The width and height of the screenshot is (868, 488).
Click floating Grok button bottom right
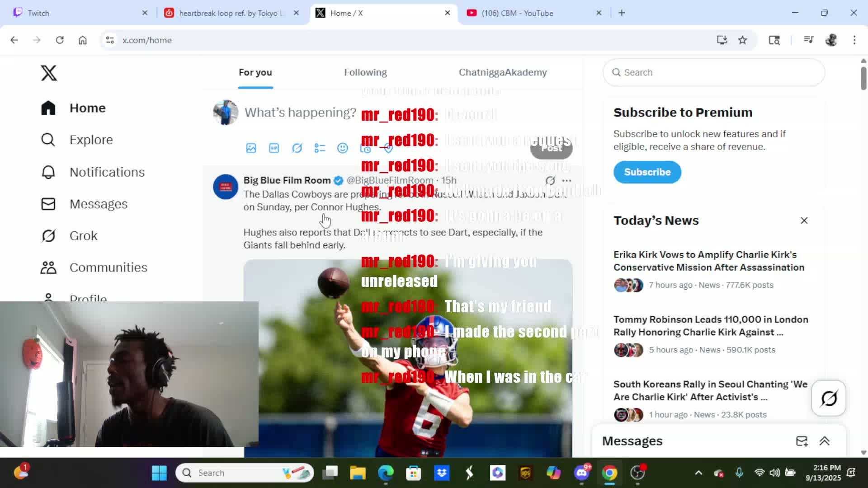(x=828, y=398)
